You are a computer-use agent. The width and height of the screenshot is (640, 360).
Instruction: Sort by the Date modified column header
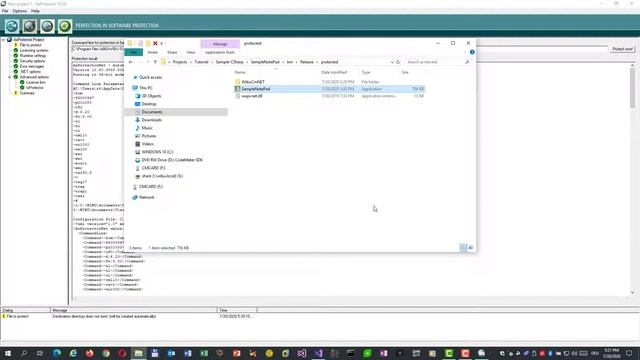tap(334, 72)
